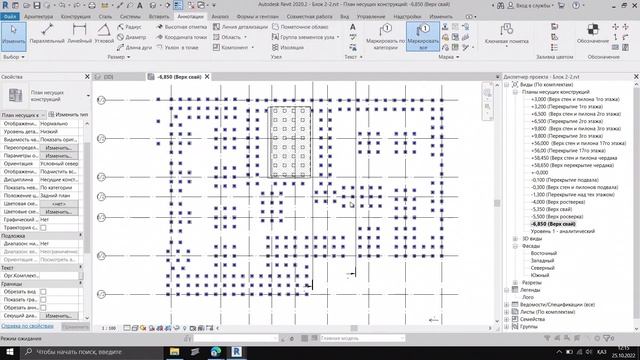Activate the Изоляция tool
The image size is (640, 360).
tap(288, 47)
